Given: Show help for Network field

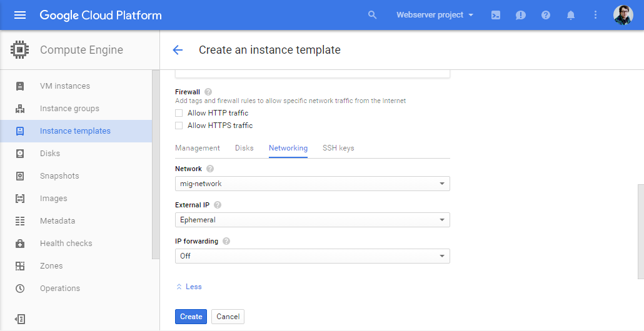Looking at the screenshot, I should point(210,169).
